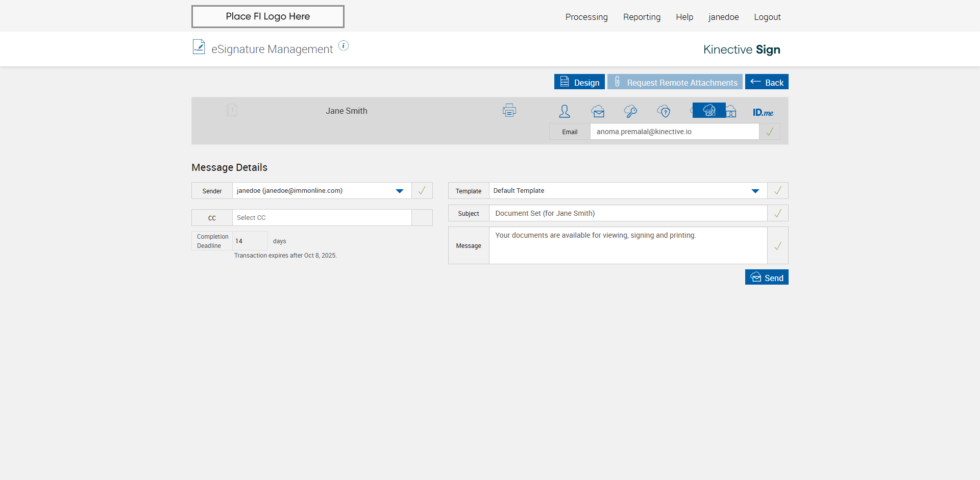Click the Message text area
Viewport: 980px width, 480px height.
[x=628, y=246]
